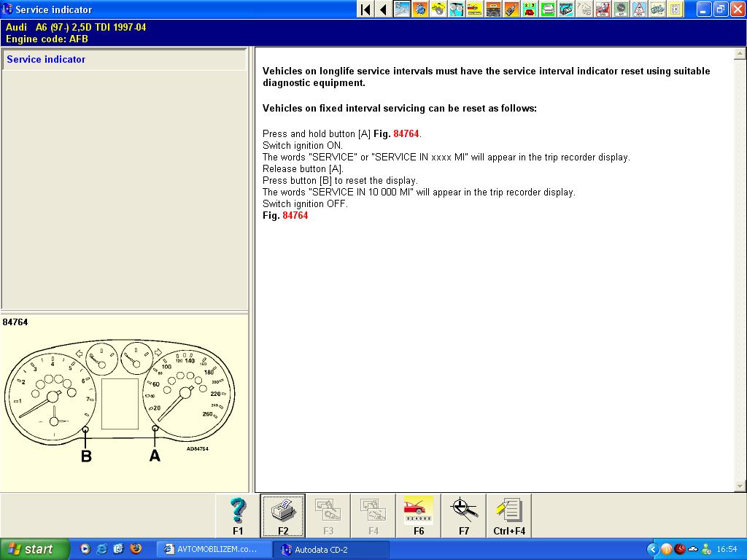Viewport: 747px width, 560px height.
Task: Open the bottom red 84764 figure link
Action: point(295,216)
